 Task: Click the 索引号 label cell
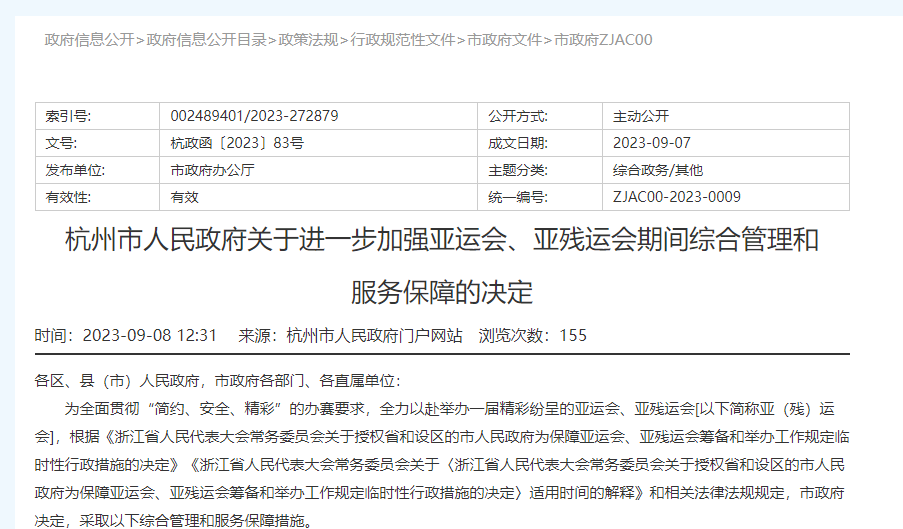tap(68, 116)
